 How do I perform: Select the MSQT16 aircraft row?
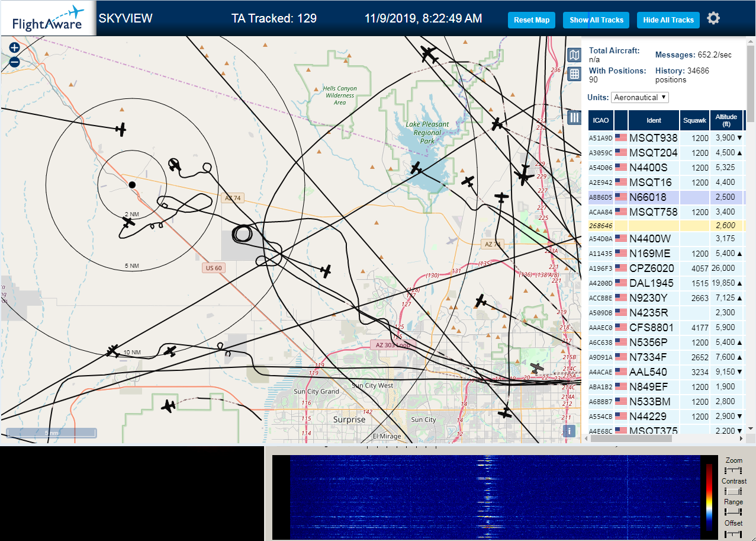tap(666, 182)
